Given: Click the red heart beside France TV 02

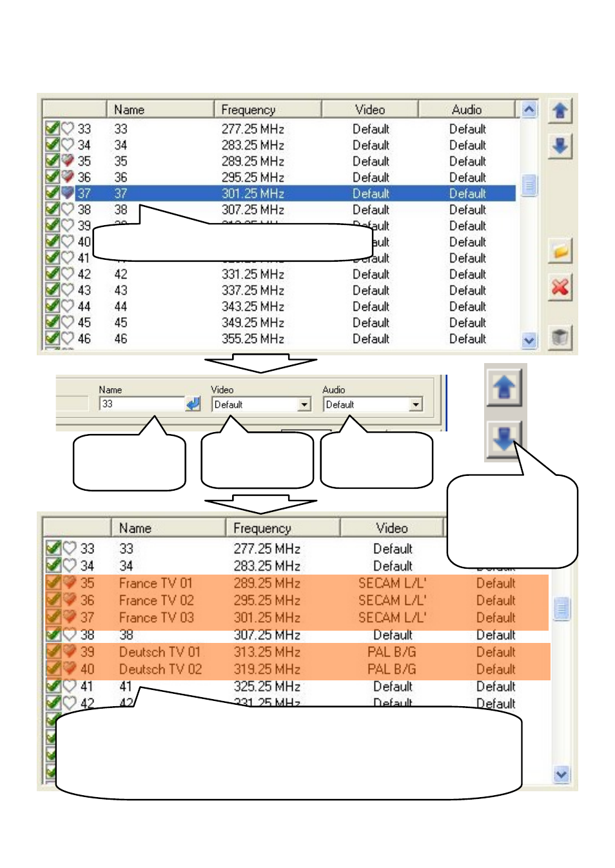Looking at the screenshot, I should (70, 600).
